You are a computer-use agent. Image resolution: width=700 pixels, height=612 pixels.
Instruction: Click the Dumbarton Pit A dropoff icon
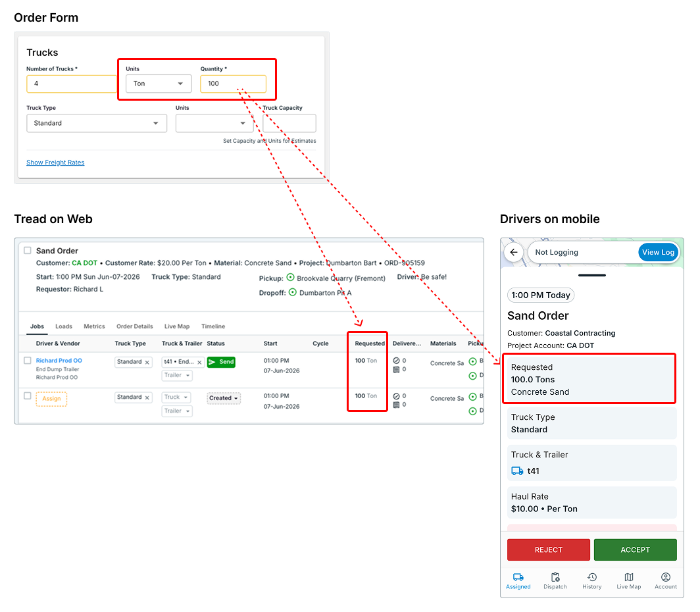(x=292, y=292)
